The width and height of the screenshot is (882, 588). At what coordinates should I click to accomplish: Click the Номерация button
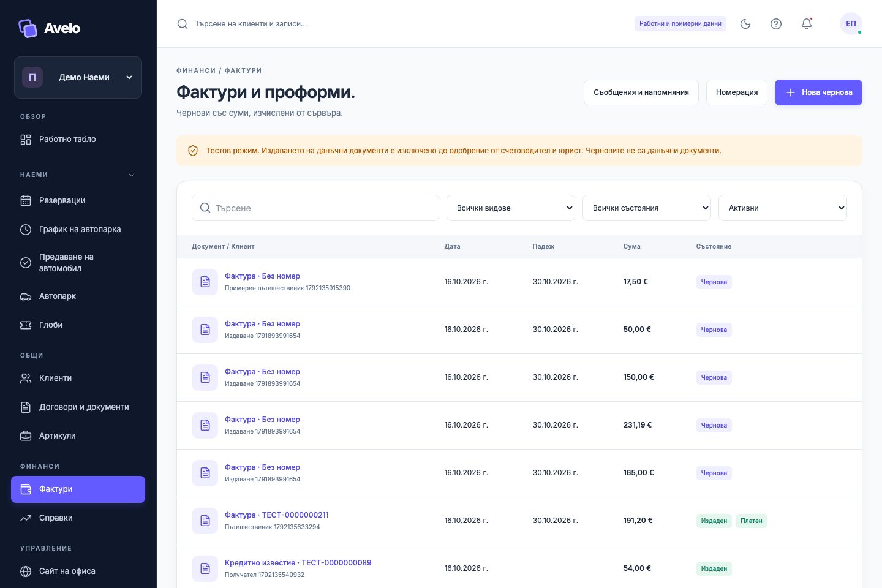tap(737, 92)
